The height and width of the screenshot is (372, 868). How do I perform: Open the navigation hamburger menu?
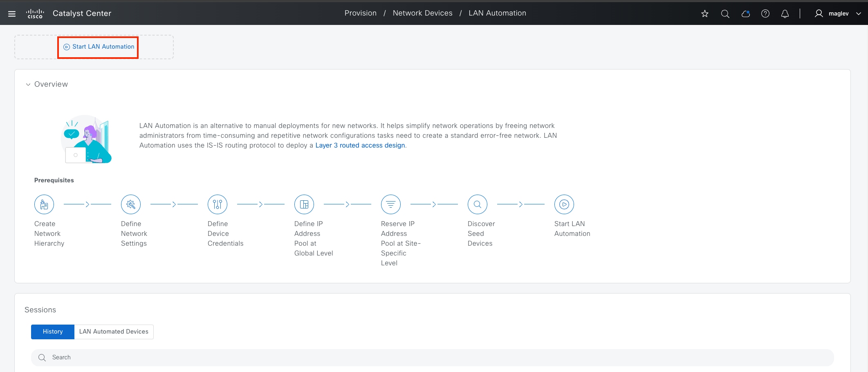(12, 13)
